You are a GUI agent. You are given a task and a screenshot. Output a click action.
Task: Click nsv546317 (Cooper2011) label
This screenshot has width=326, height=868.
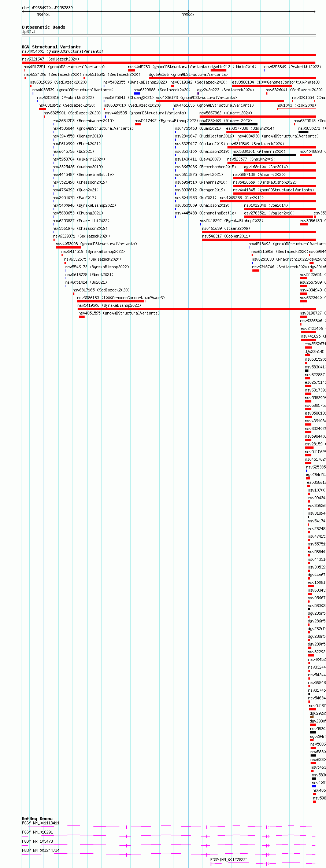(x=226, y=236)
